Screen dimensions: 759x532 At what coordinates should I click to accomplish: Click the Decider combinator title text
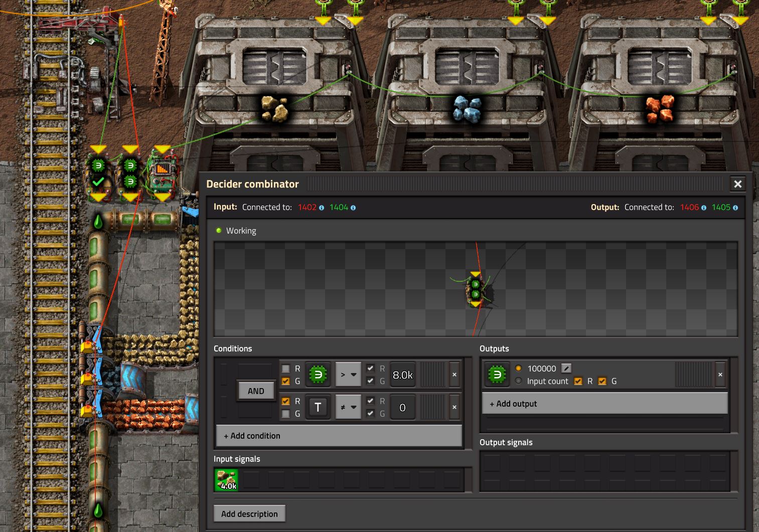coord(252,184)
